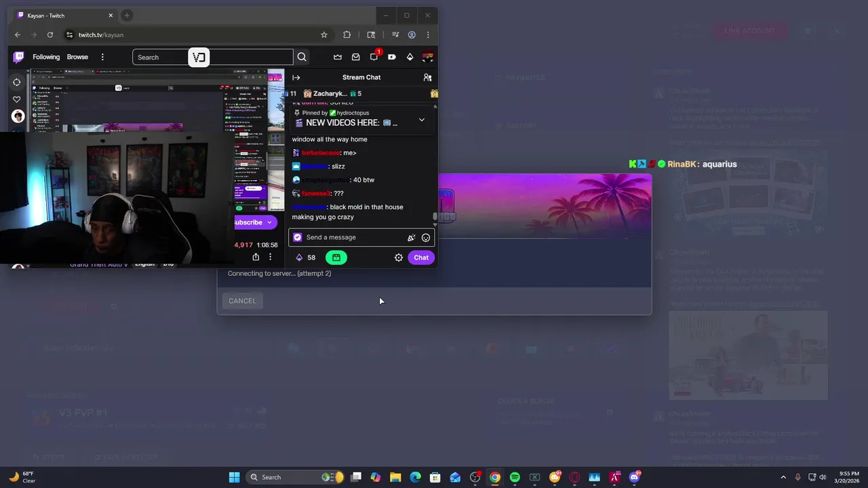Click the Twitch logo home icon

coord(19,57)
